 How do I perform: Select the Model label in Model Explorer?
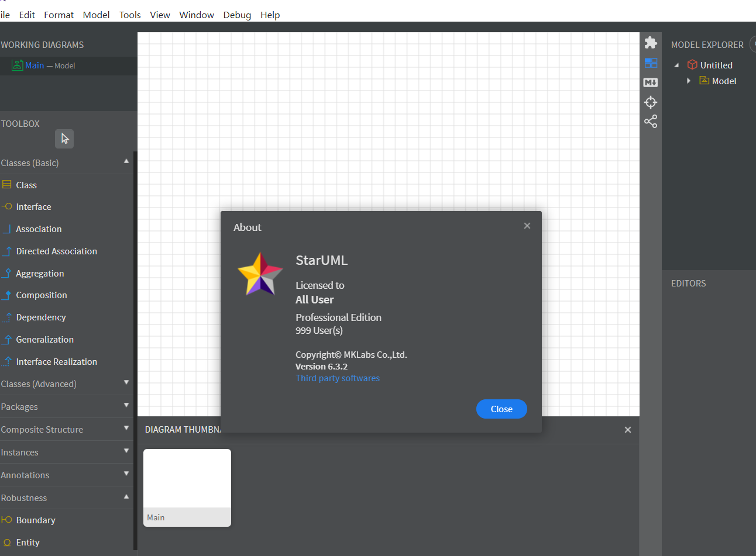[x=724, y=81]
